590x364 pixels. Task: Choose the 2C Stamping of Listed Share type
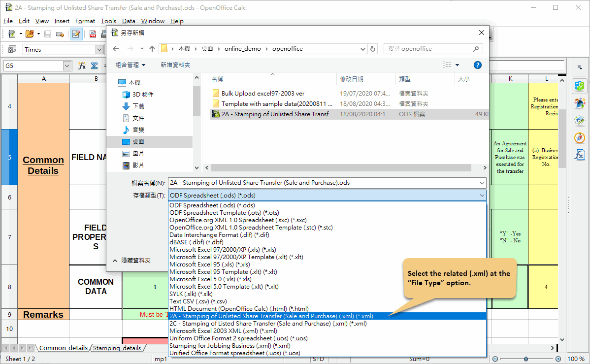click(x=327, y=324)
